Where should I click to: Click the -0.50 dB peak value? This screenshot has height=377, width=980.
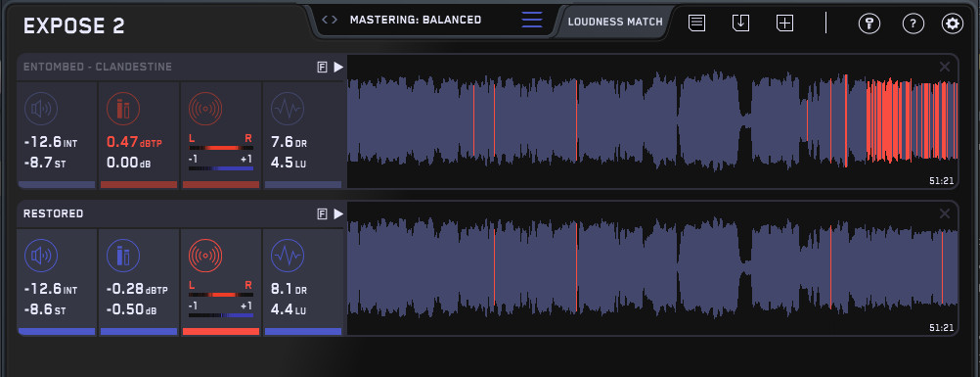point(131,310)
